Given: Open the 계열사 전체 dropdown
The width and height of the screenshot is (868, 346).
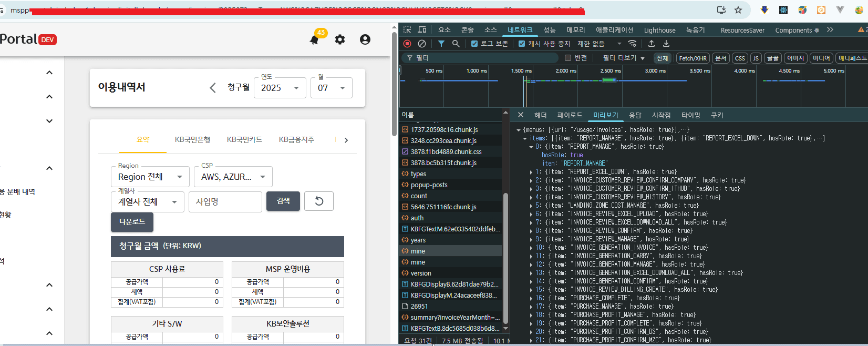Looking at the screenshot, I should coord(148,201).
